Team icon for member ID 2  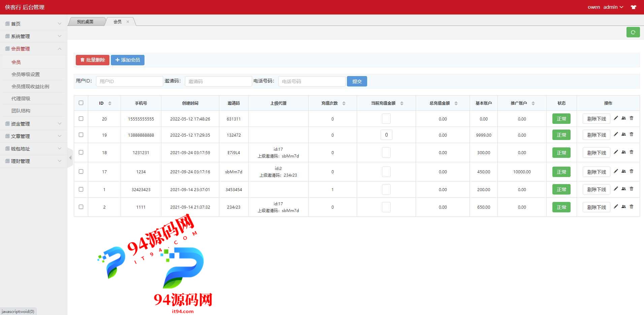[623, 207]
